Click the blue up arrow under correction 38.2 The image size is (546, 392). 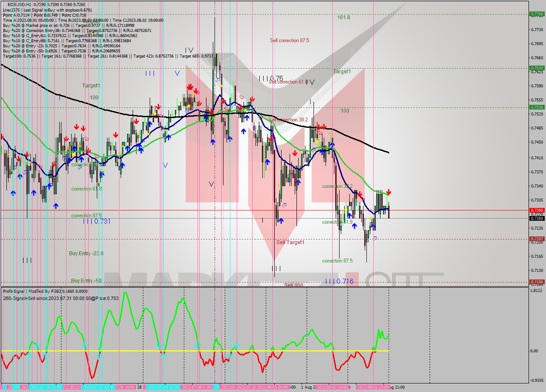(x=350, y=216)
